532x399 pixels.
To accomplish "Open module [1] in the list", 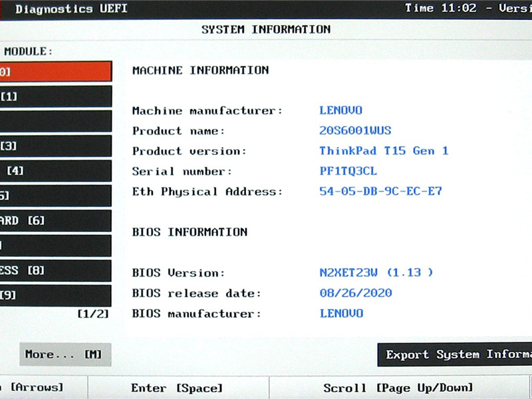I will [x=56, y=96].
